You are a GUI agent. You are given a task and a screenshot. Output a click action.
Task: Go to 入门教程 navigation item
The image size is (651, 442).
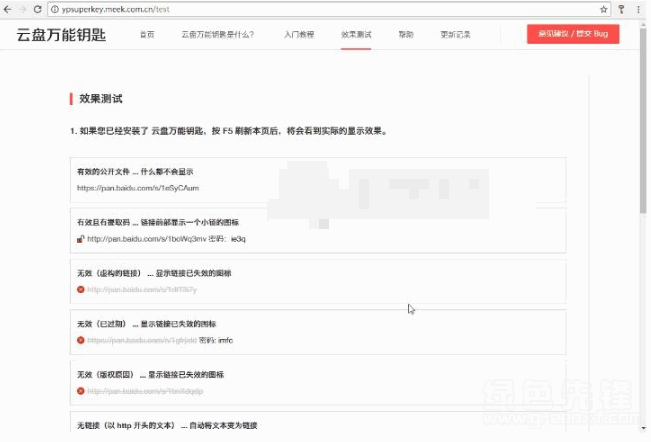coord(299,34)
